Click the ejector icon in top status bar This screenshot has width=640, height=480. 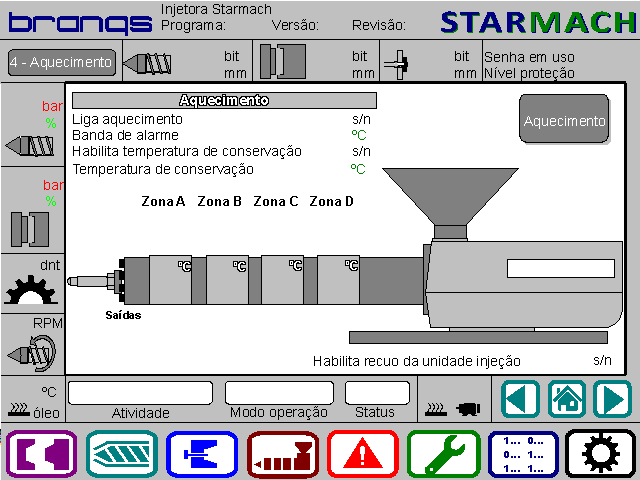397,64
